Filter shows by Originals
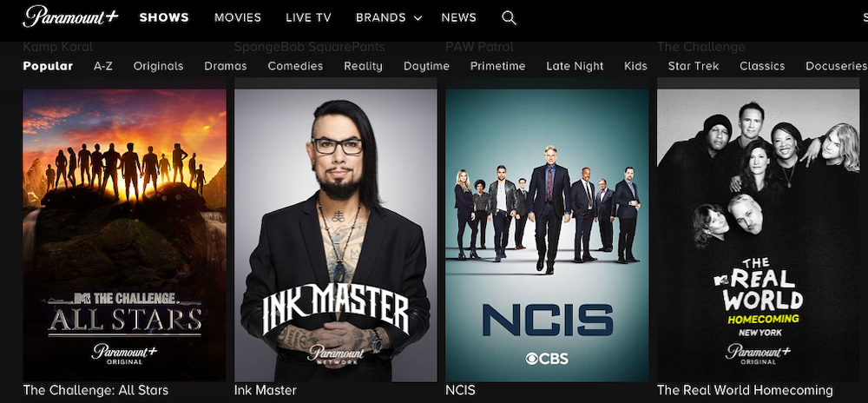868x403 pixels. (158, 66)
